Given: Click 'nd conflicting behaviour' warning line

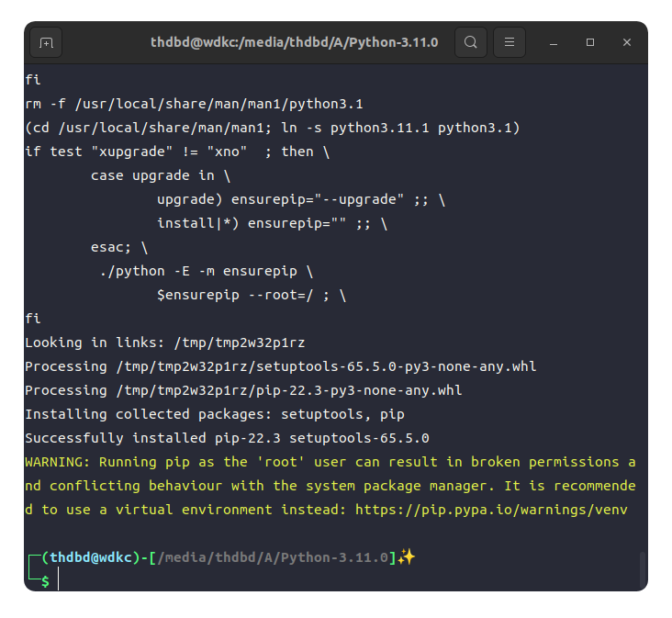Looking at the screenshot, I should 330,486.
